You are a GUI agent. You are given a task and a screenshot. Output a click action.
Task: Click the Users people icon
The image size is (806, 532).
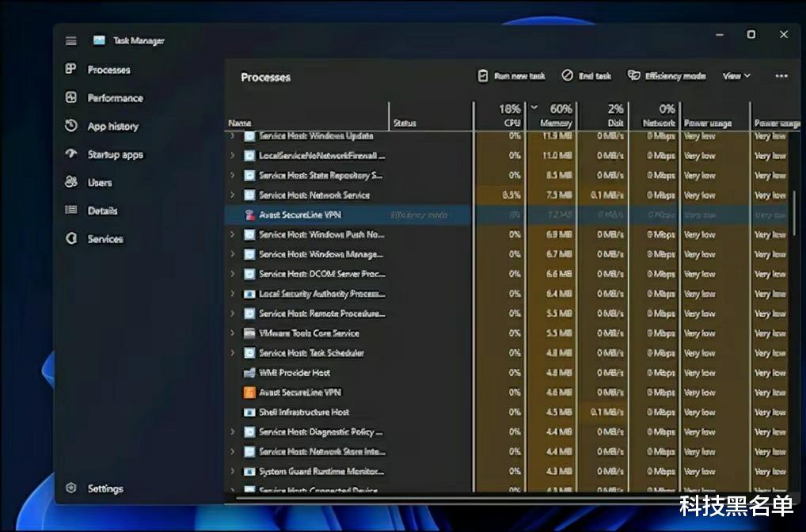(71, 181)
